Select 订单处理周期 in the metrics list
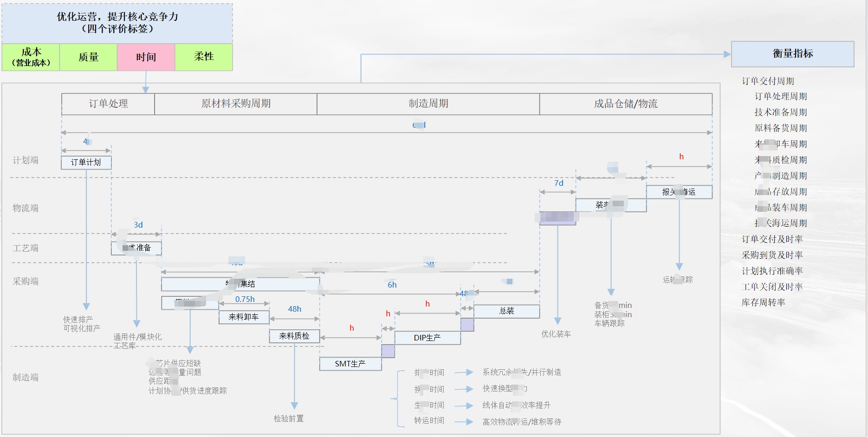Image resolution: width=868 pixels, height=438 pixels. tap(781, 96)
